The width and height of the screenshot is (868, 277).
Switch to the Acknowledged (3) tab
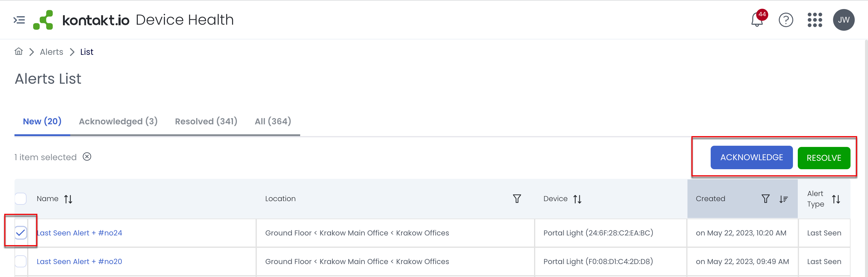click(x=118, y=121)
